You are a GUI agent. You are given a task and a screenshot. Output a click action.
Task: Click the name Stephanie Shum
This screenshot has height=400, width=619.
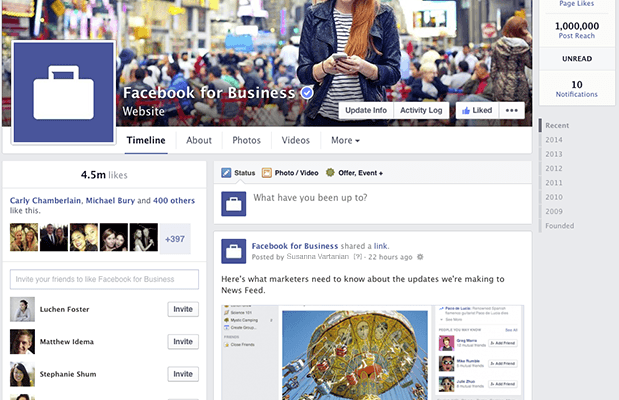[x=68, y=374]
